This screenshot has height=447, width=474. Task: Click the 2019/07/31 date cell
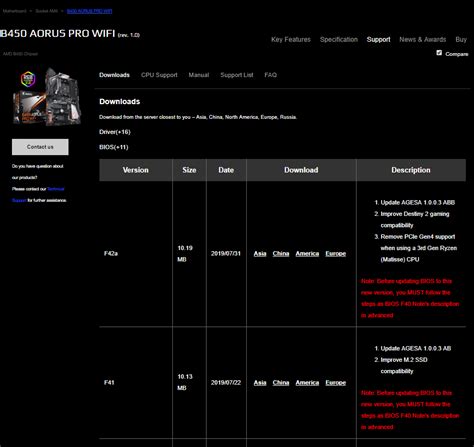coord(226,254)
